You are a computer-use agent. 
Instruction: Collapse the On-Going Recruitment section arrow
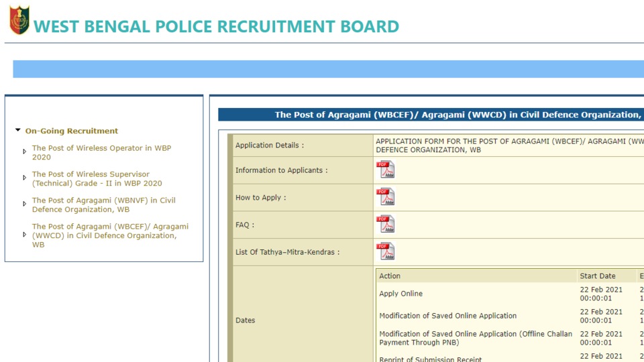[17, 130]
